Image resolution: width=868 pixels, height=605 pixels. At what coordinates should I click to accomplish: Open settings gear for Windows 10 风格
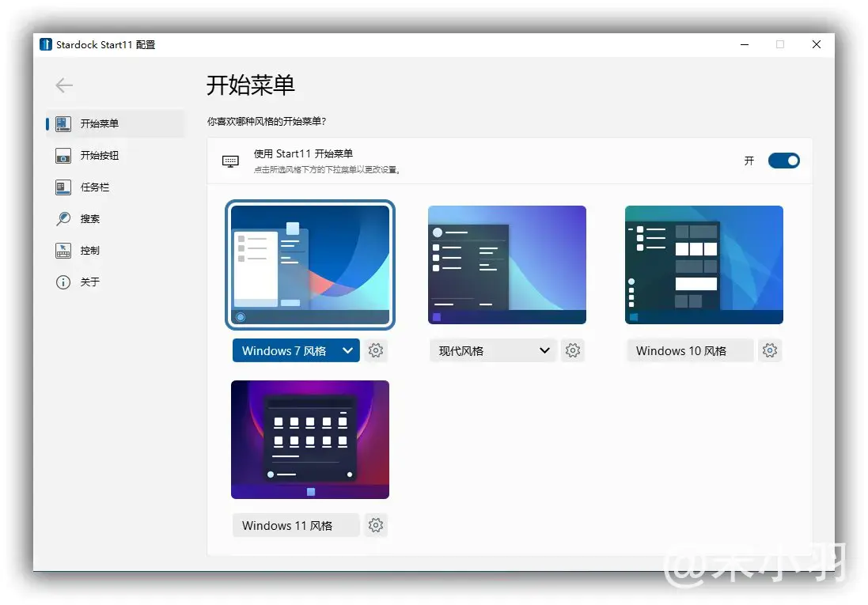[769, 350]
